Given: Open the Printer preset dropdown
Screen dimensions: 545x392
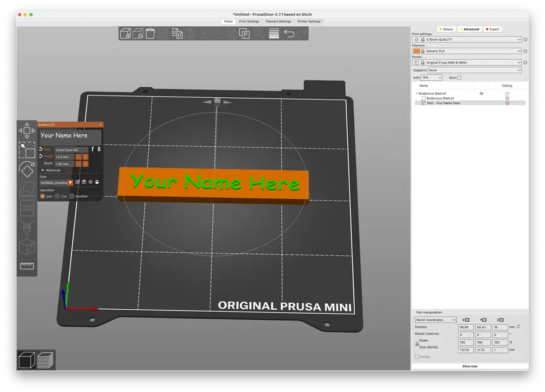Looking at the screenshot, I should [x=467, y=63].
